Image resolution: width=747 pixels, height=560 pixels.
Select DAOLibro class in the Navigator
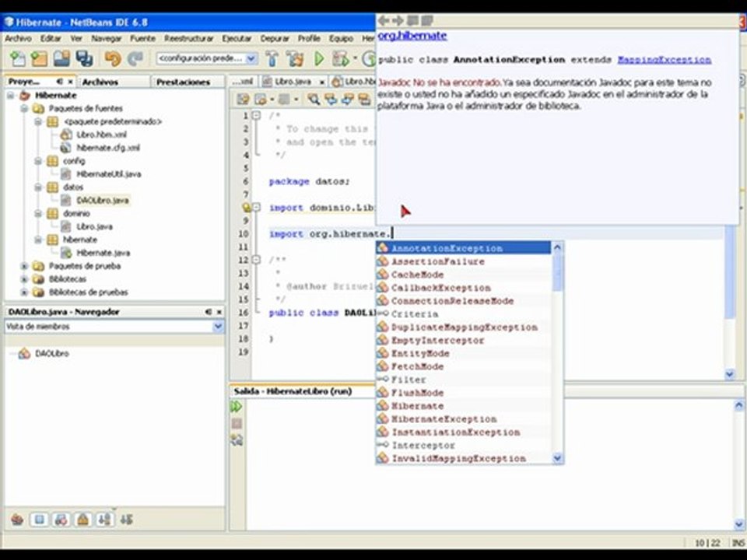(52, 354)
